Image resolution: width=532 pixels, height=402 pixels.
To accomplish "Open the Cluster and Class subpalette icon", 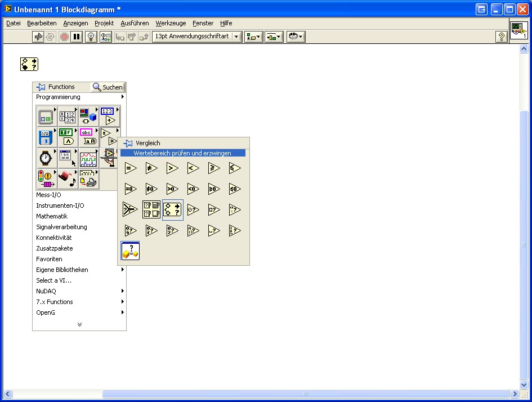I will (x=88, y=117).
